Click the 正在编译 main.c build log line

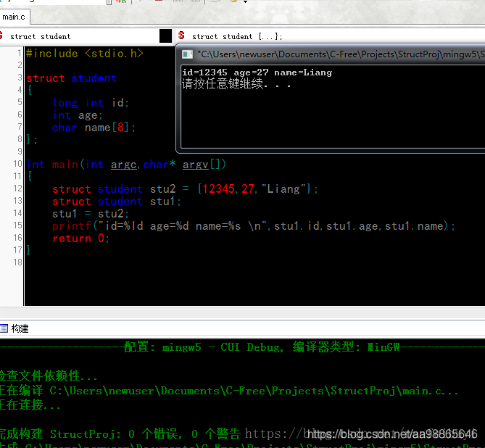[229, 391]
